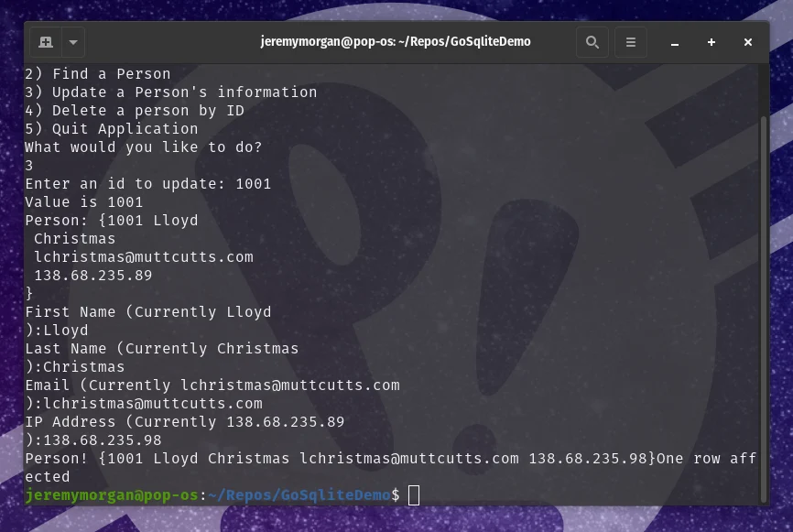Viewport: 793px width, 532px height.
Task: Expand the arrow beside new tab button
Action: click(73, 42)
